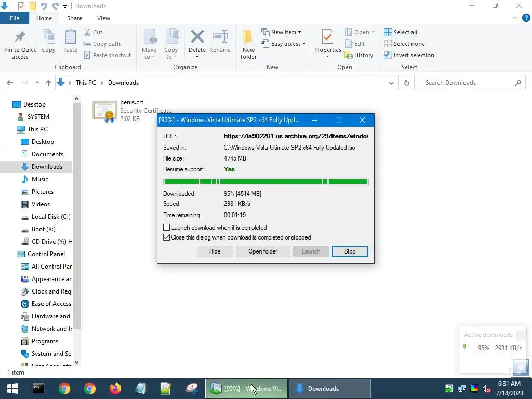Click Open folder button
This screenshot has height=399, width=532.
point(263,251)
